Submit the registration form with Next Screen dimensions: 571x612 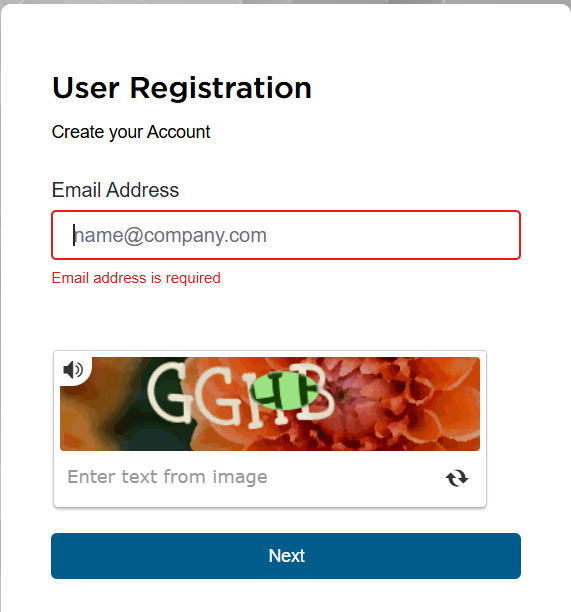click(286, 556)
